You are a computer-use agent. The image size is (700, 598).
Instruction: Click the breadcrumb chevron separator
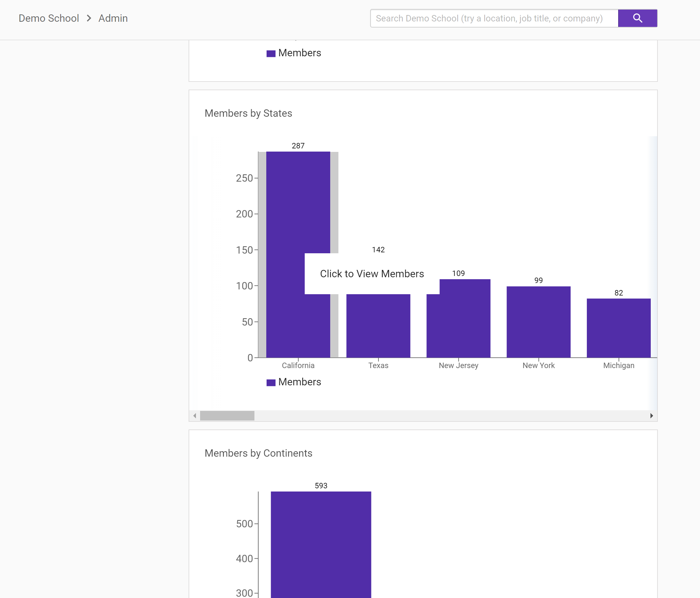[89, 18]
